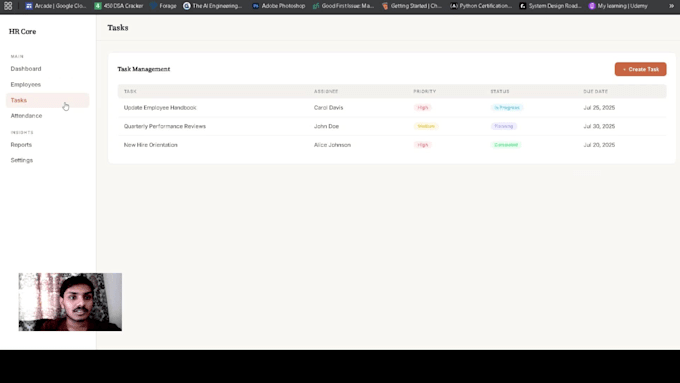Screen dimensions: 680x383
Task: Click the Medium priority badge
Action: point(426,126)
